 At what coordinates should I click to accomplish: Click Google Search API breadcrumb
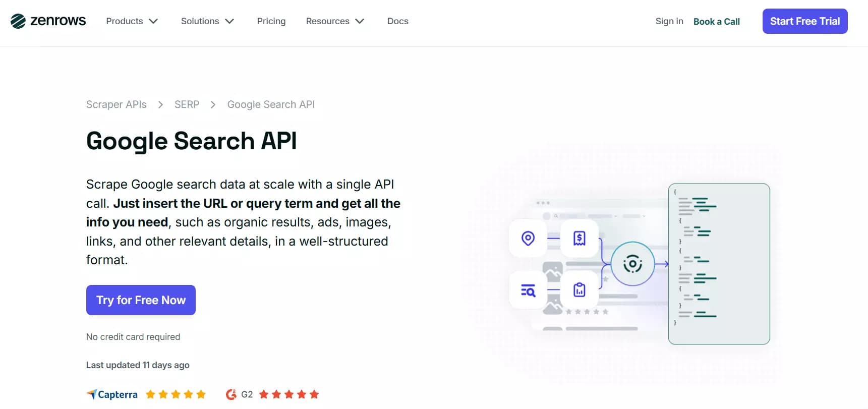tap(271, 104)
